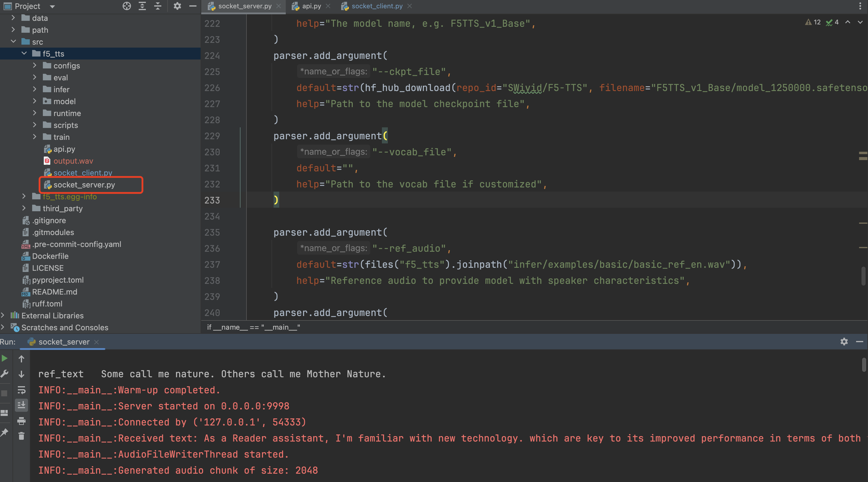This screenshot has width=868, height=482.
Task: Switch to the socket_client.py editor tab
Action: pyautogui.click(x=377, y=6)
